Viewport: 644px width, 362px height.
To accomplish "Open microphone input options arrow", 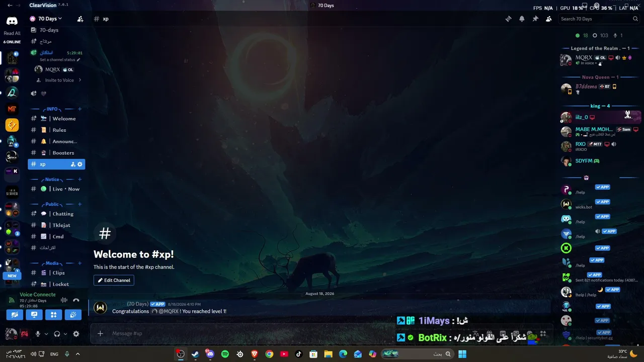I will coord(46,334).
